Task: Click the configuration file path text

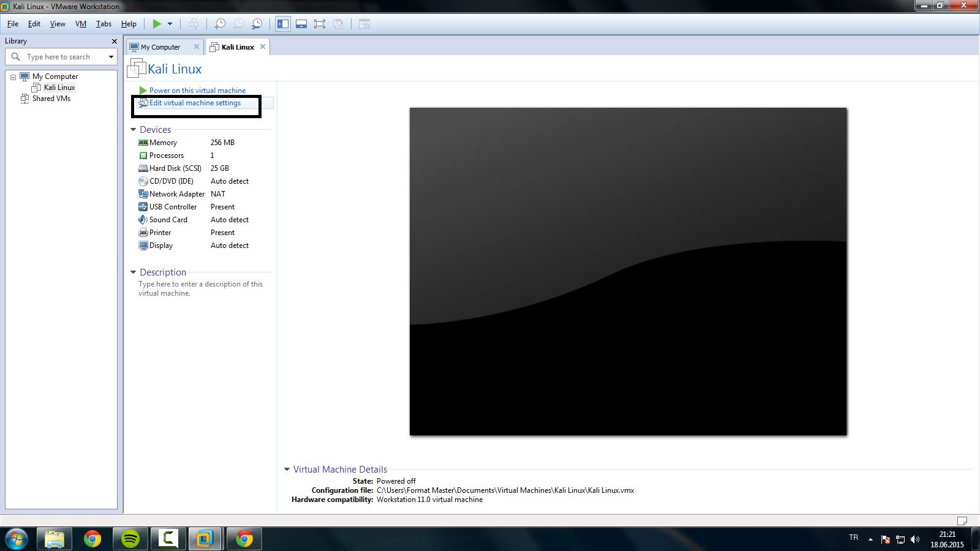Action: pos(505,490)
